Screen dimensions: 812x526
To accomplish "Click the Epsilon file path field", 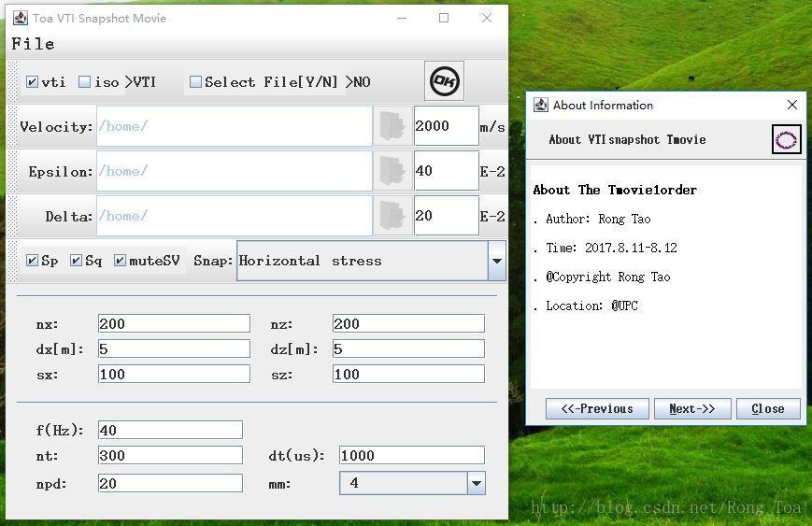I will tap(235, 171).
